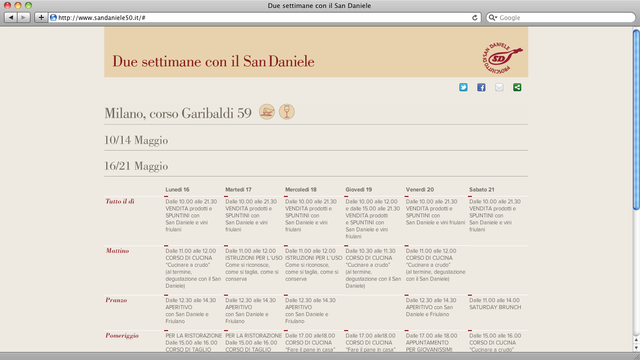The height and width of the screenshot is (360, 640).
Task: Reload the page using the refresh icon
Action: click(x=475, y=18)
